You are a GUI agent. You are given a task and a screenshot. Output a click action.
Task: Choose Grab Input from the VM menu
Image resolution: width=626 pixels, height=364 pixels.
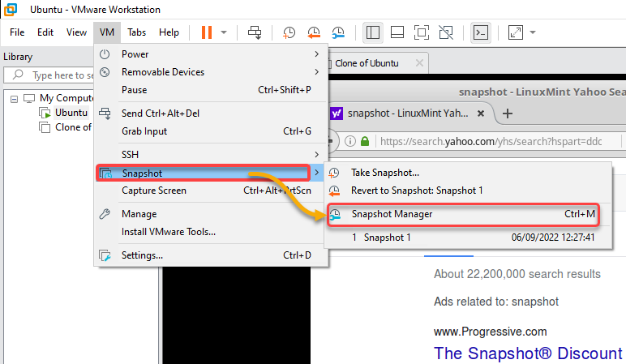coord(212,131)
